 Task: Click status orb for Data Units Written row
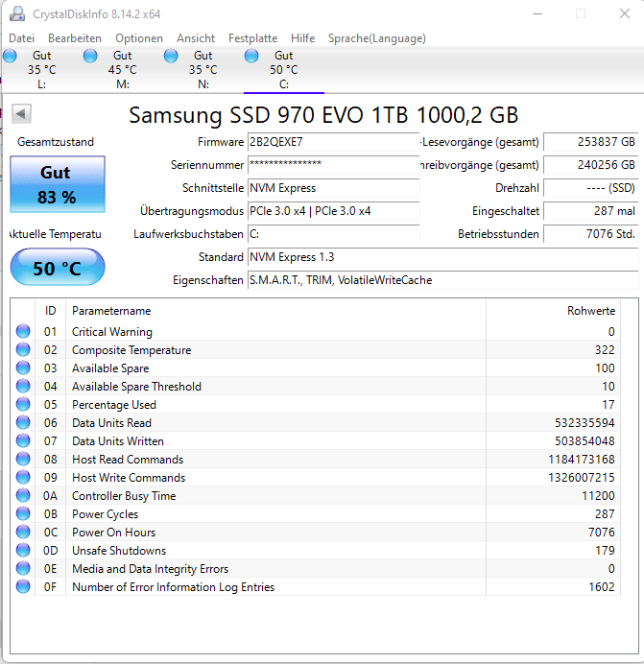pos(23,440)
